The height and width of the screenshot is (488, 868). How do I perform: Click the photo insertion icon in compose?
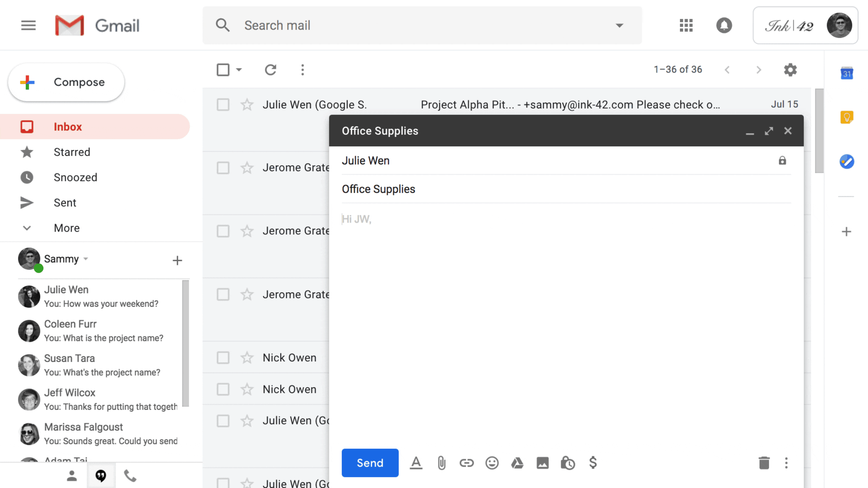[x=542, y=463]
